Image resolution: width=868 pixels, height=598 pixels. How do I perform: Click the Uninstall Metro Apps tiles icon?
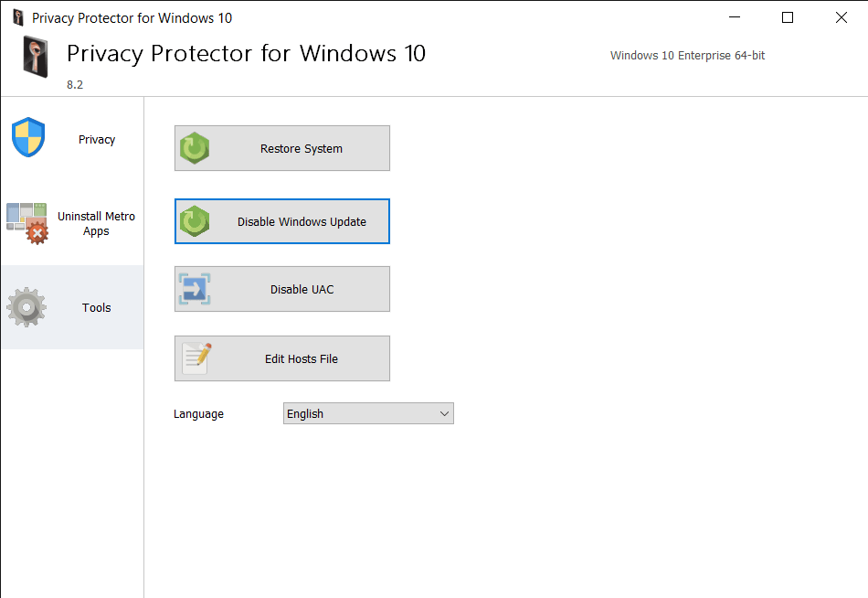(27, 223)
